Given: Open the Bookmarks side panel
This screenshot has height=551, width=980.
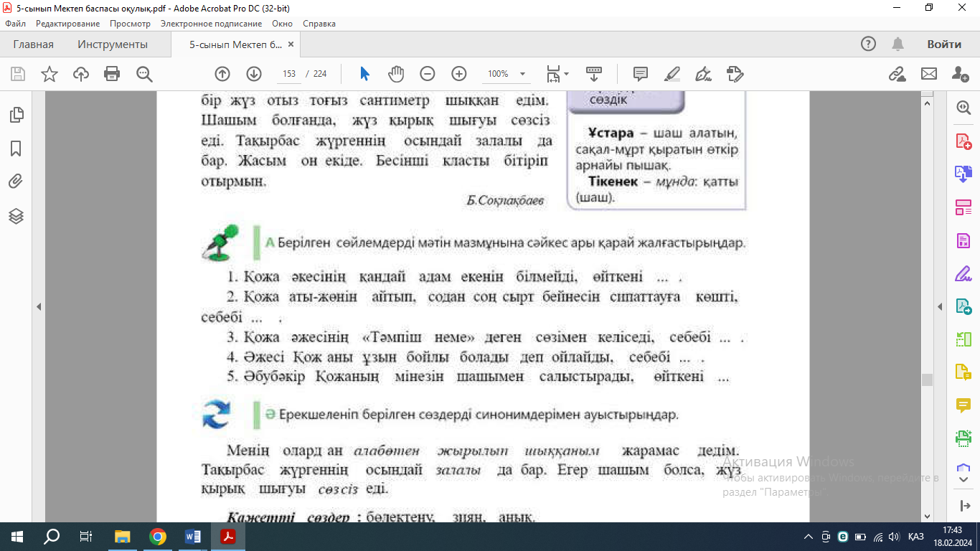Looking at the screenshot, I should click(x=16, y=149).
